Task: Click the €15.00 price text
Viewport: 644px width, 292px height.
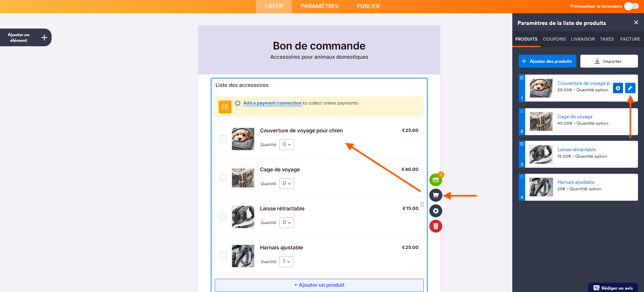Action: tap(410, 208)
